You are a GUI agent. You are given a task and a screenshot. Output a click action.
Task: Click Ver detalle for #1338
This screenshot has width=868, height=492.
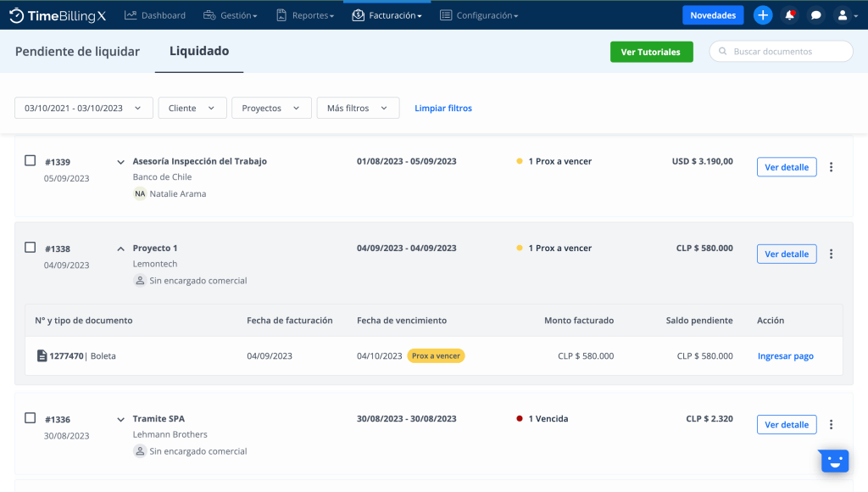(787, 254)
